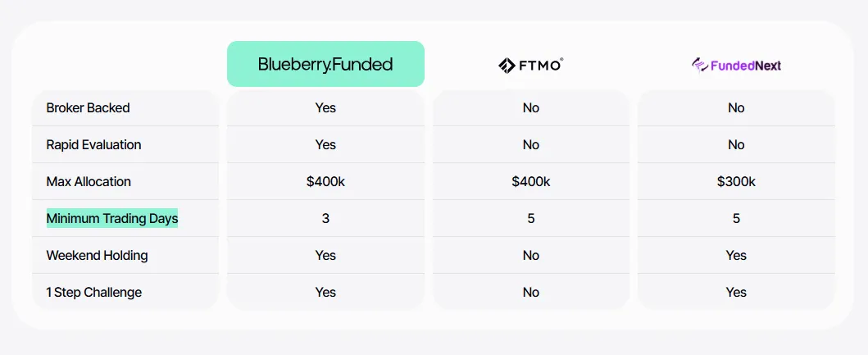Select FundedNext's Rapid Evaluation No value
Viewport: 868px width, 355px height.
tap(736, 144)
